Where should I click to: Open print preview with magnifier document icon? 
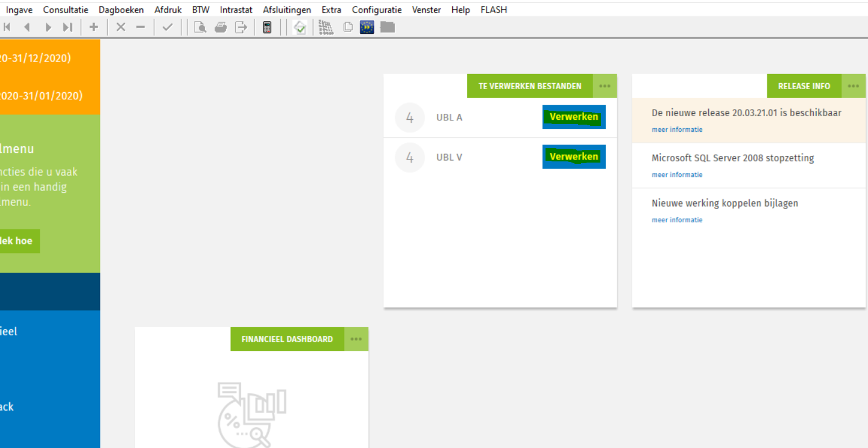tap(200, 27)
